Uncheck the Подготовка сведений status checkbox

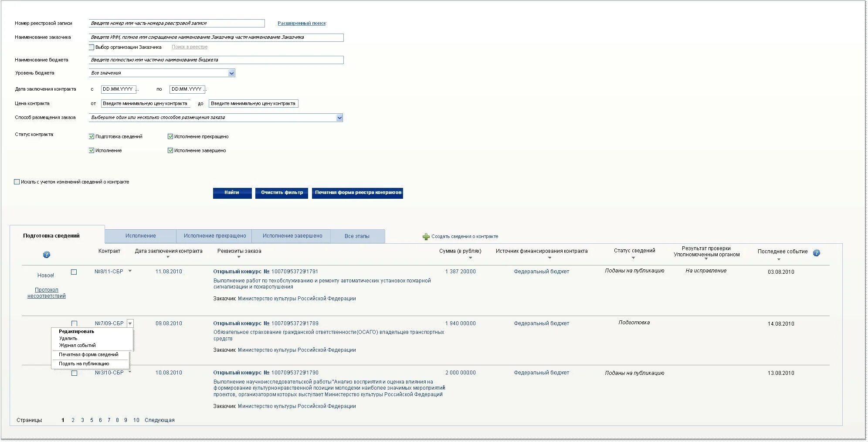[x=92, y=136]
